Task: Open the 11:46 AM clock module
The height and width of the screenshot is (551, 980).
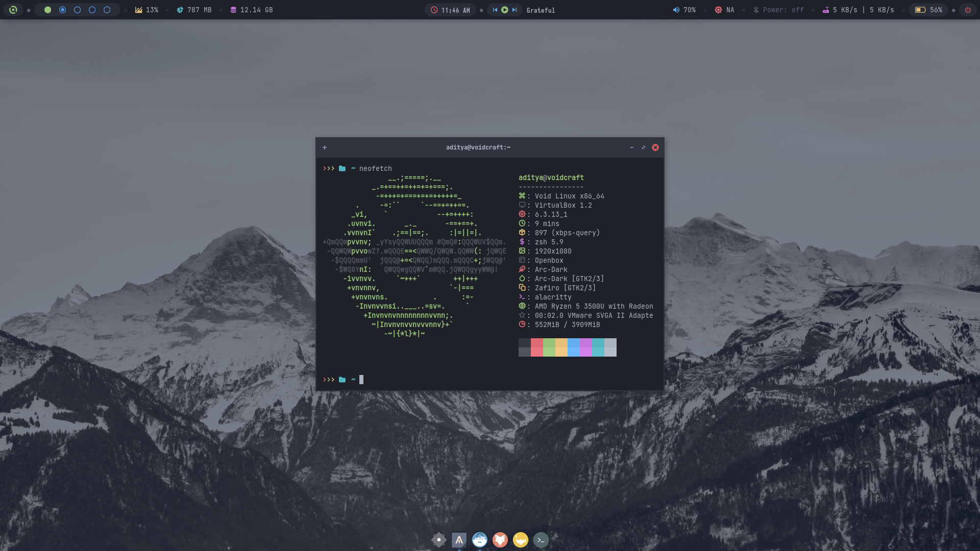Action: tap(450, 10)
